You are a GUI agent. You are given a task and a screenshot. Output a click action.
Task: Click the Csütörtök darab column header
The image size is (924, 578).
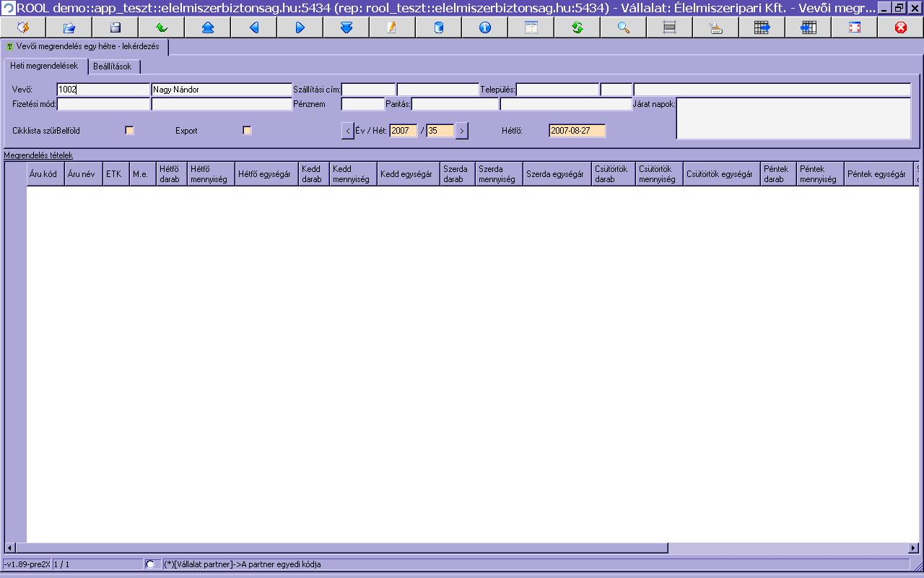[x=613, y=174]
